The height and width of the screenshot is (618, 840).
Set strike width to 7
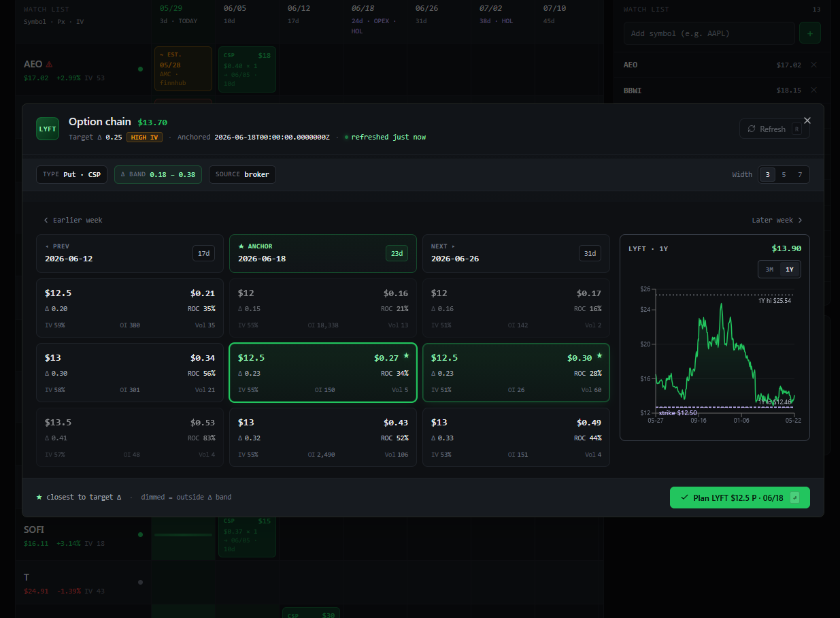click(x=800, y=174)
